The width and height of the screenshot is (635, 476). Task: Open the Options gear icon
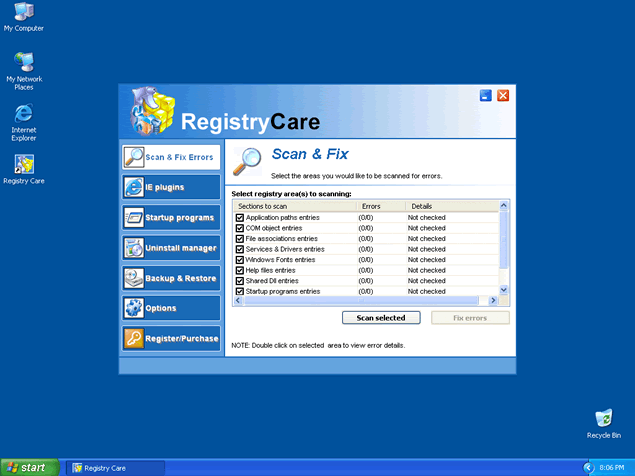[134, 308]
